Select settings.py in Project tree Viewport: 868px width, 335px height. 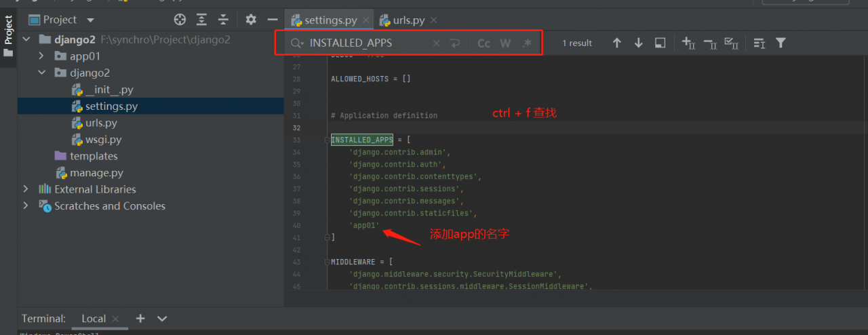[104, 106]
